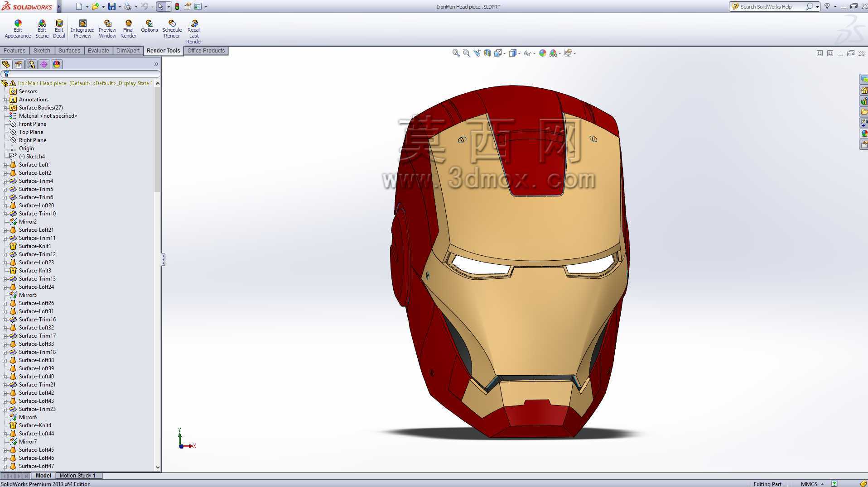Rebuild the model with the traffic light icon
This screenshot has height=487, width=868.
pos(177,6)
